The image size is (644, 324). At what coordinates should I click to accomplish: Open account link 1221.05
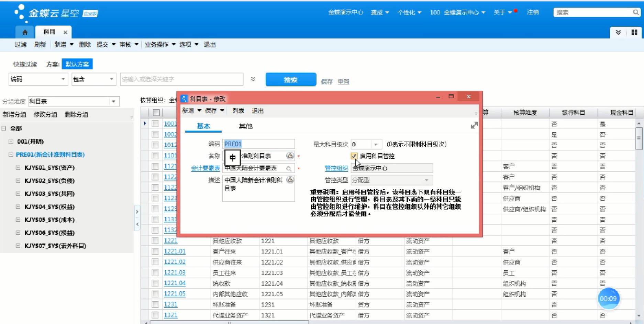[x=175, y=294]
